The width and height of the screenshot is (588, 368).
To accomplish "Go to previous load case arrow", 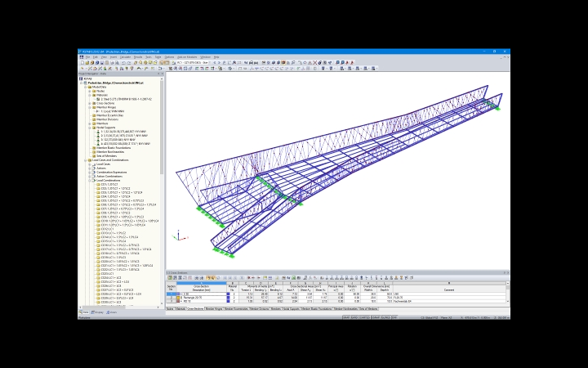I will [215, 63].
